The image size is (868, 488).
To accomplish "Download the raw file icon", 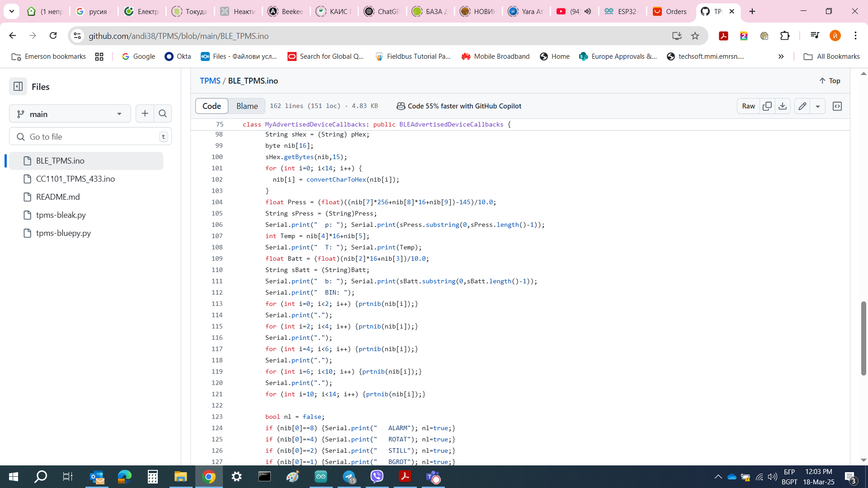I will coord(783,106).
